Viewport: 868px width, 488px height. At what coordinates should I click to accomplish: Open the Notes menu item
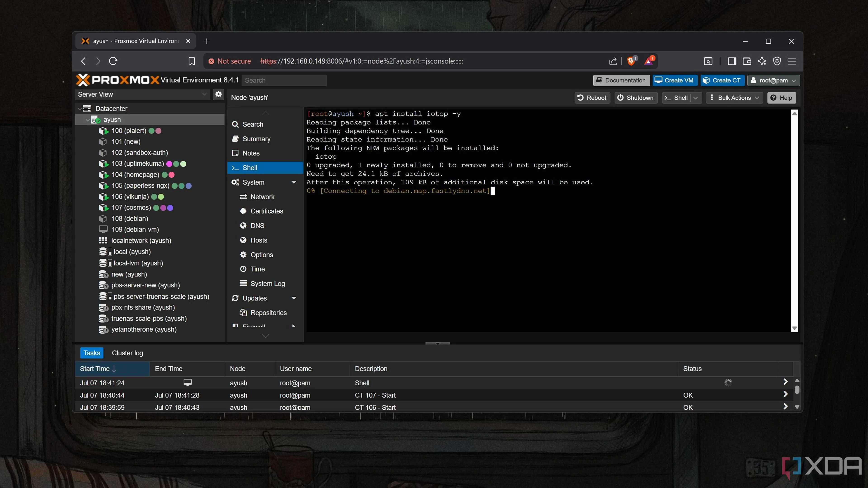click(x=265, y=153)
